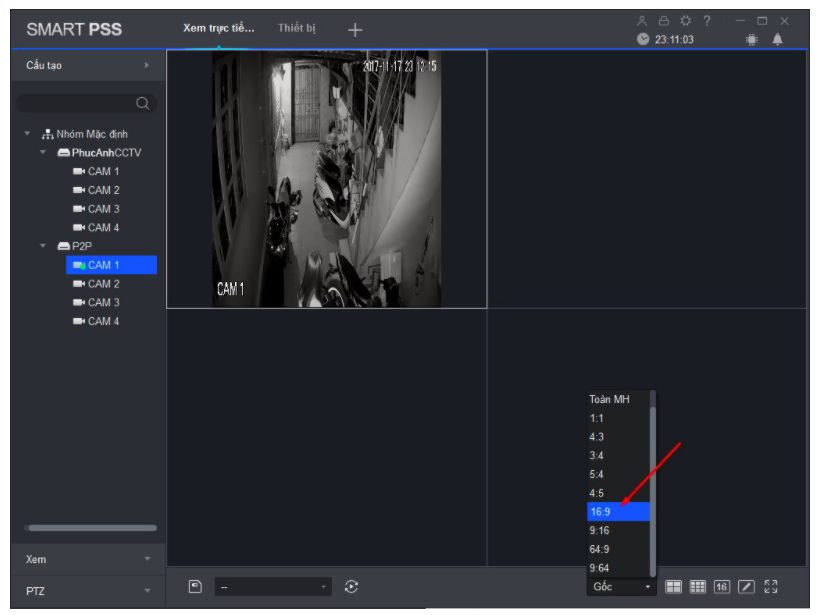Image resolution: width=823 pixels, height=615 pixels.
Task: Collapse the P2P device group
Action: click(x=43, y=246)
